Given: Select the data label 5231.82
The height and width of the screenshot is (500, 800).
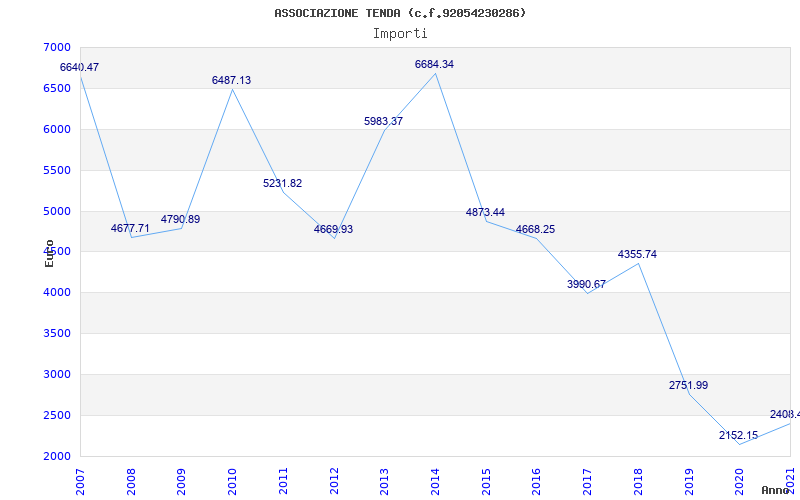Looking at the screenshot, I should [x=283, y=183].
